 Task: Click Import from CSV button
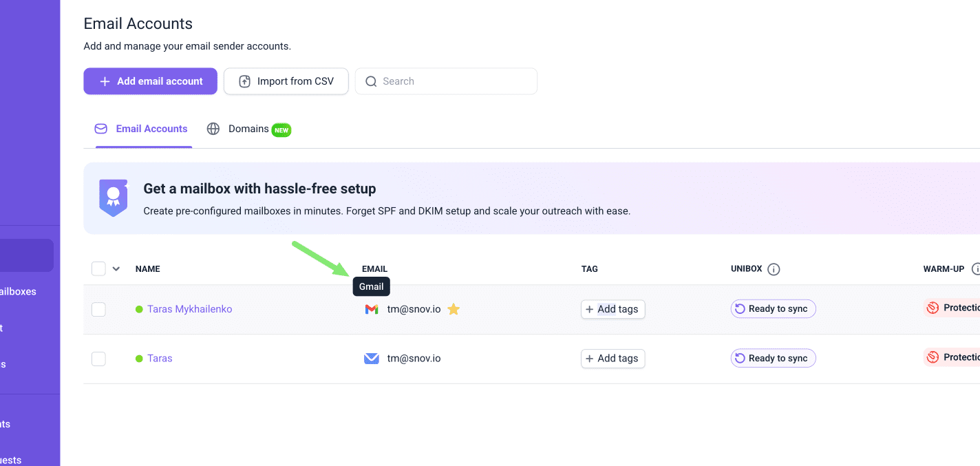pos(286,81)
